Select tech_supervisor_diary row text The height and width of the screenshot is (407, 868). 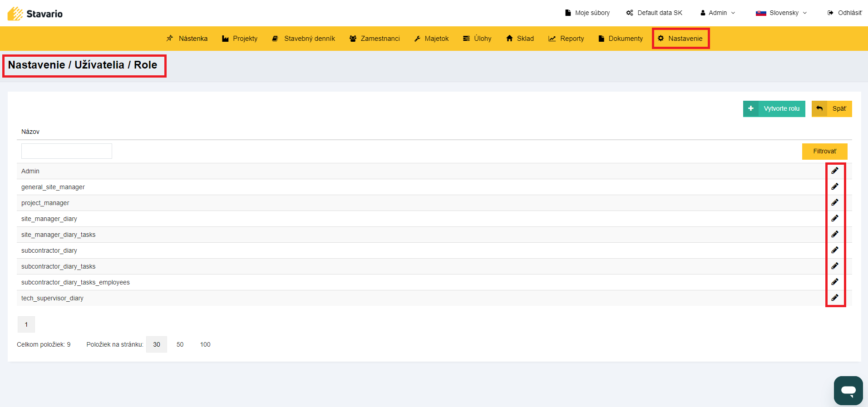52,298
